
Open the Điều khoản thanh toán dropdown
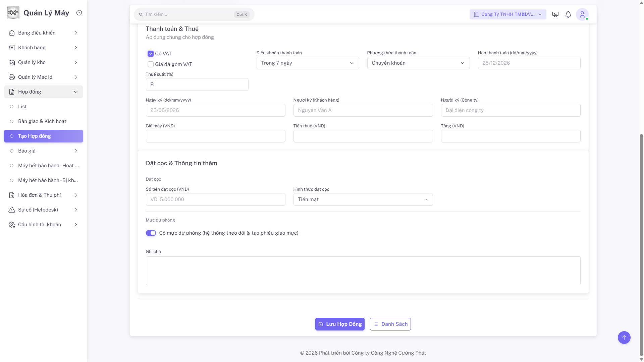tap(308, 63)
